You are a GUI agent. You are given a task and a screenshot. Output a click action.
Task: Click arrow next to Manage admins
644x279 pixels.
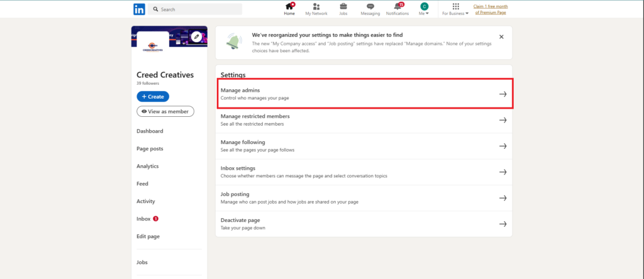pos(502,94)
